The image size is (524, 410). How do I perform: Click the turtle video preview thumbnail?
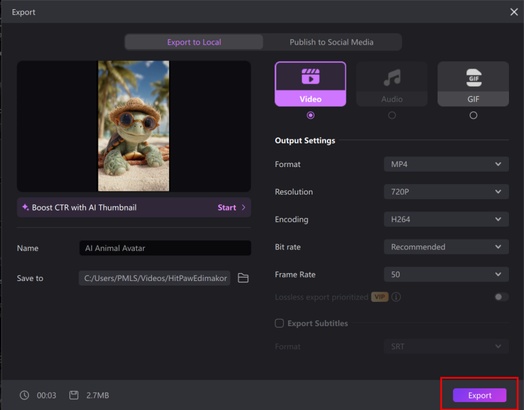(x=134, y=126)
